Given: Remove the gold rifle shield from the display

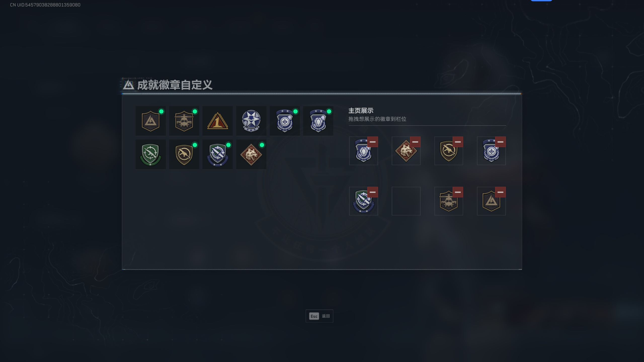Looking at the screenshot, I should pyautogui.click(x=458, y=142).
